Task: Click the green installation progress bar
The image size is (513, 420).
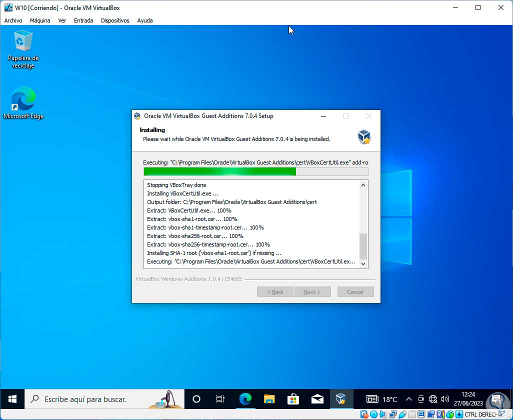Action: pyautogui.click(x=256, y=171)
